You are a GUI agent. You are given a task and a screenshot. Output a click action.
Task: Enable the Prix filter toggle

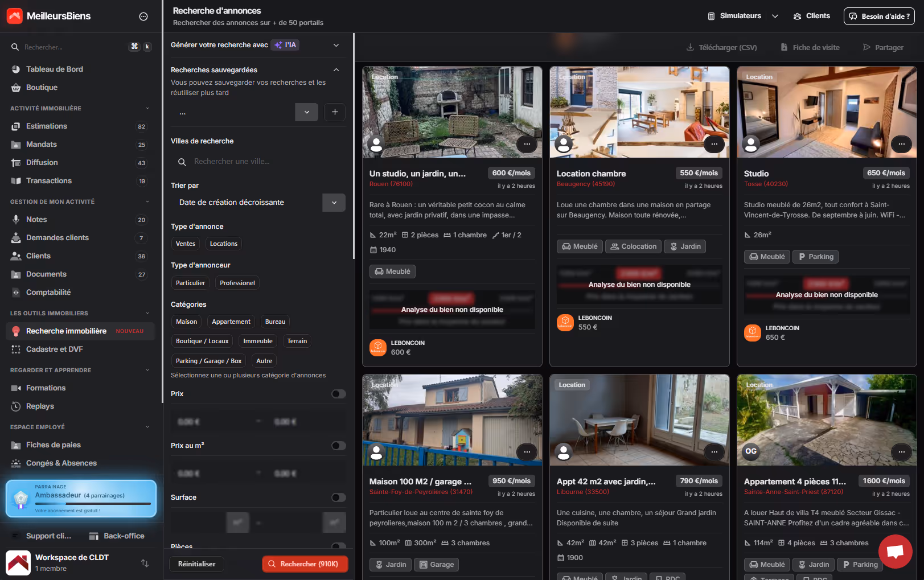tap(338, 393)
